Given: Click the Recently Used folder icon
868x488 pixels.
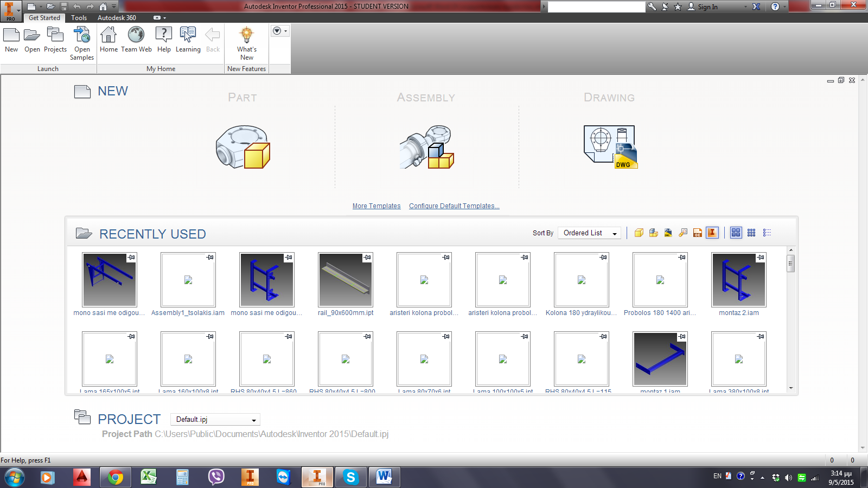Looking at the screenshot, I should (84, 234).
